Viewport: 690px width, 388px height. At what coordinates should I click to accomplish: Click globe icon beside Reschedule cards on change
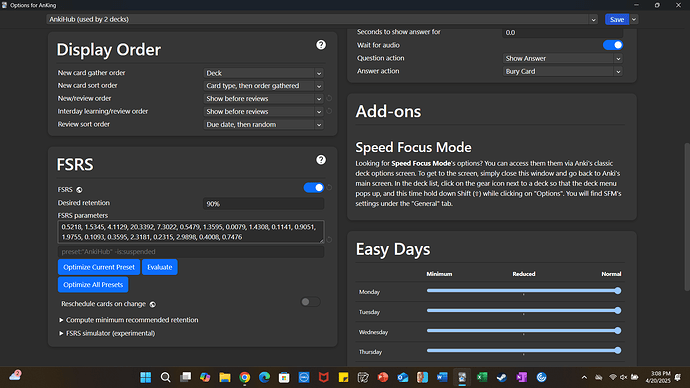[x=153, y=304]
